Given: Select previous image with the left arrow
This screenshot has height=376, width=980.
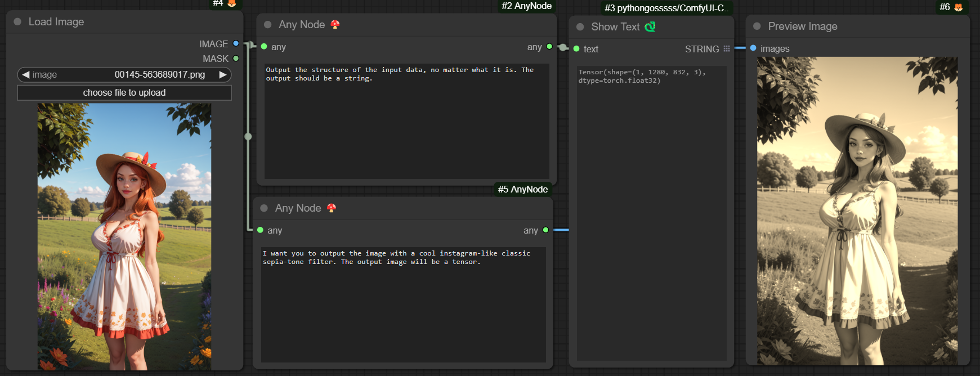Looking at the screenshot, I should [x=25, y=74].
